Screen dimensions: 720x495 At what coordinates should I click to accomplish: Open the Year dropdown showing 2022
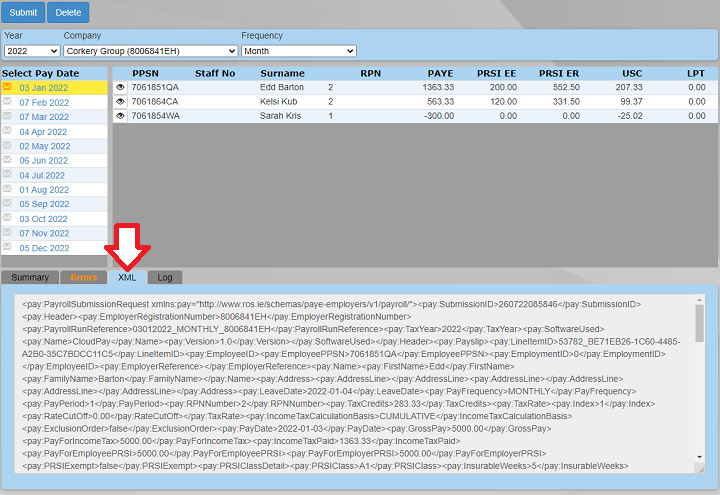pos(31,51)
